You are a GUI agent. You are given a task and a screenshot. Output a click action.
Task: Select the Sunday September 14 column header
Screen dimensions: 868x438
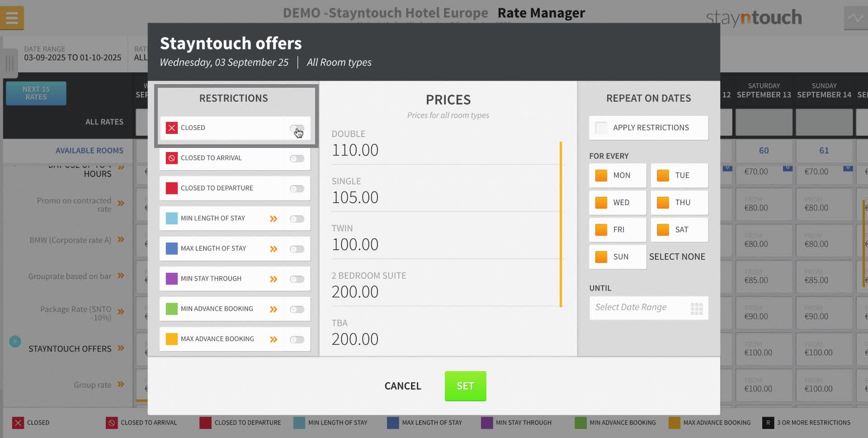824,90
